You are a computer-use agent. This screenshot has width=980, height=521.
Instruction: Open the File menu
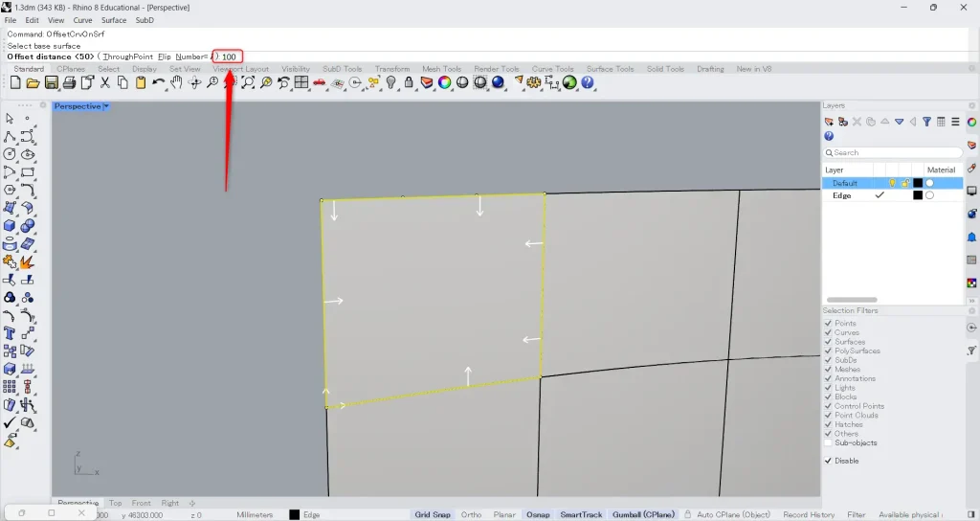point(11,20)
